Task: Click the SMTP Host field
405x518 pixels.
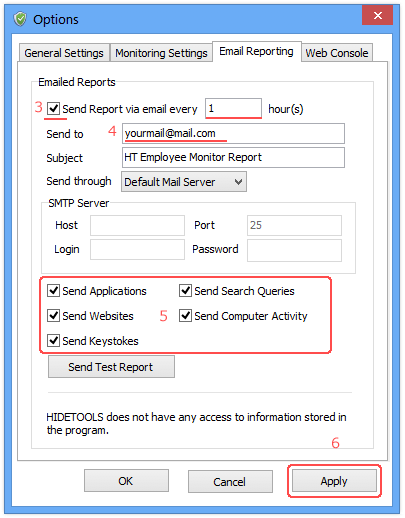Action: tap(137, 225)
